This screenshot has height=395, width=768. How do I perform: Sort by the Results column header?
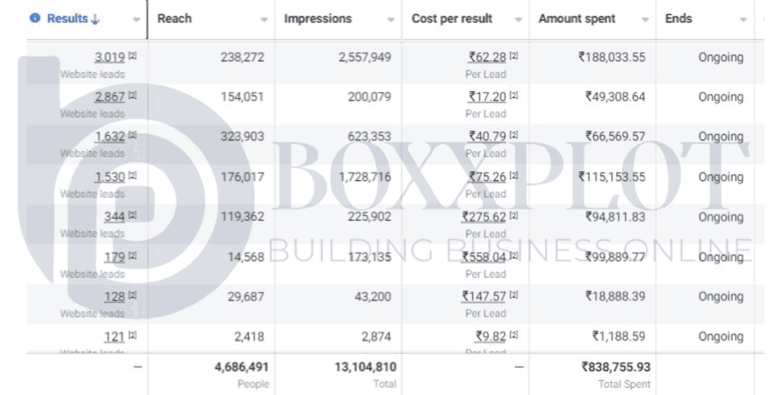point(73,19)
